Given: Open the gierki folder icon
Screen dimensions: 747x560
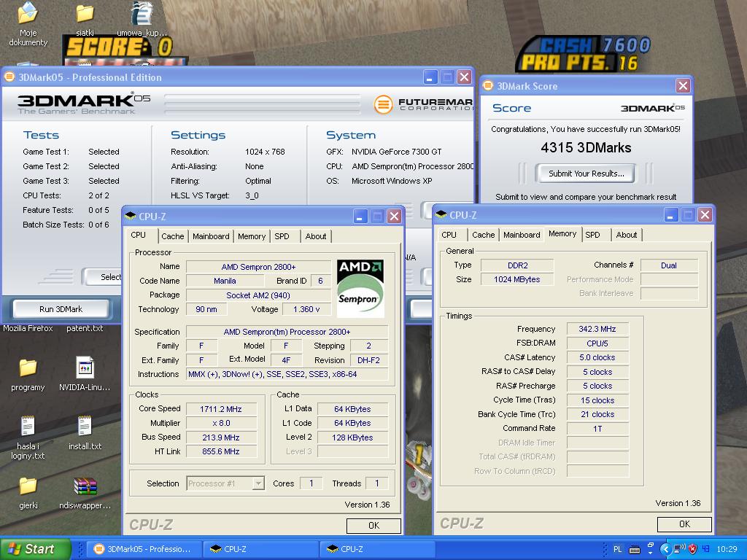Looking at the screenshot, I should coord(28,486).
